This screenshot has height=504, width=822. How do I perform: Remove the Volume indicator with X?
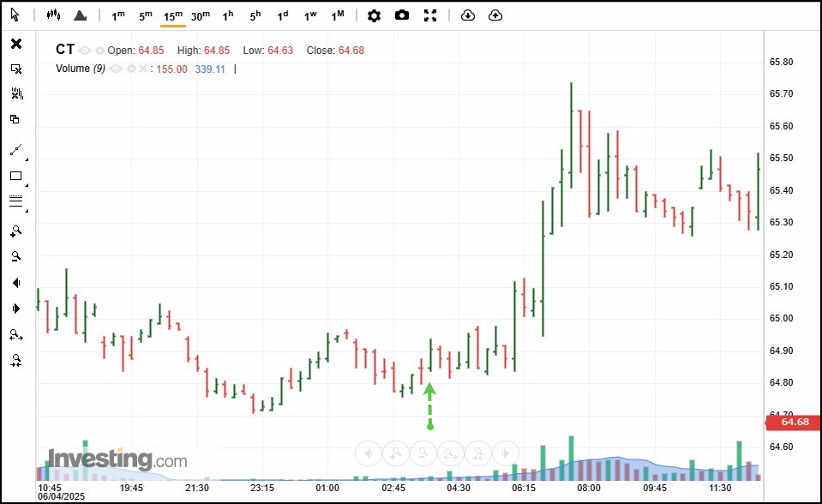[x=142, y=69]
